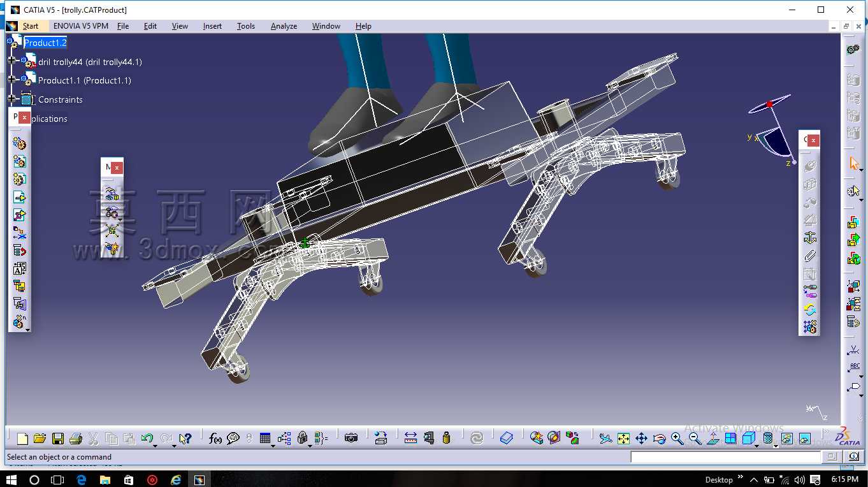Click the Undo arrow icon
Screen dimensions: 868x487
(147, 439)
